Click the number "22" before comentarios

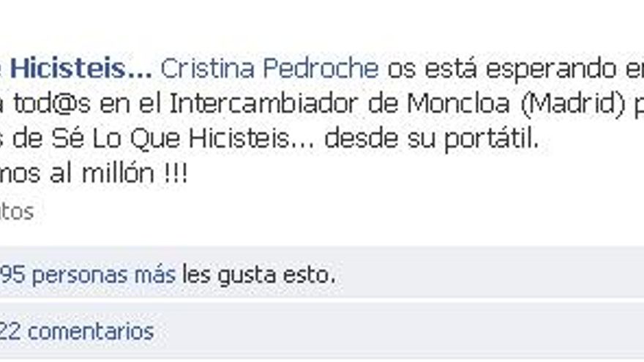(x=10, y=331)
